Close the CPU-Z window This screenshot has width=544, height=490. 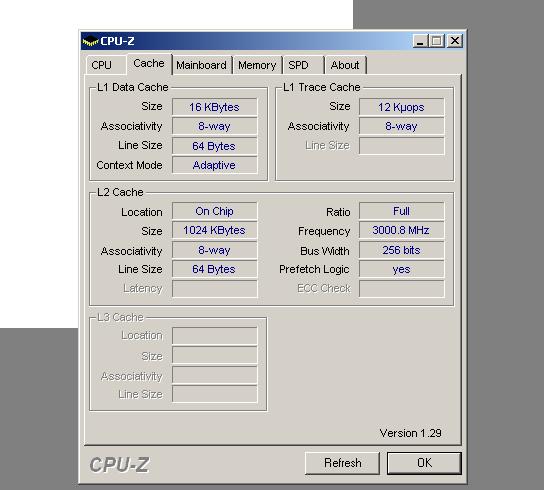pos(455,41)
